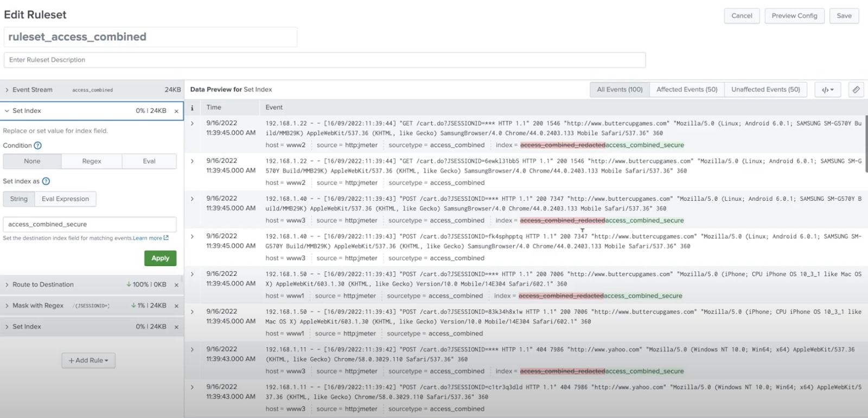Show Unaffected Events (50) tab
The image size is (868, 418).
(765, 90)
